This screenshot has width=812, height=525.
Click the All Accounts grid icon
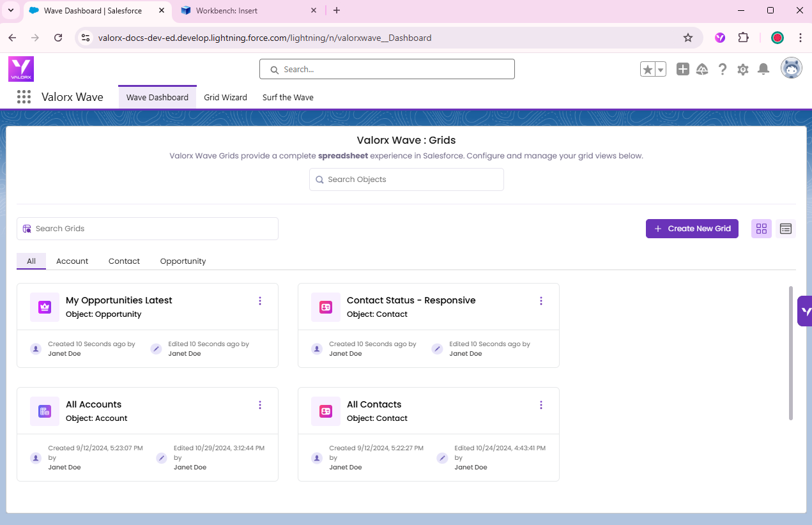click(x=45, y=411)
